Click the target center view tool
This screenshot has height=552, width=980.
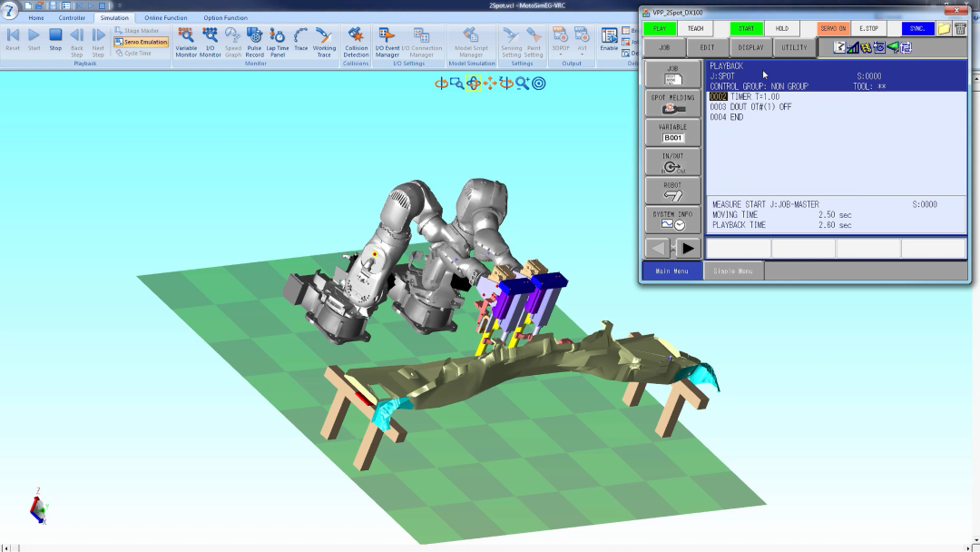[x=539, y=84]
